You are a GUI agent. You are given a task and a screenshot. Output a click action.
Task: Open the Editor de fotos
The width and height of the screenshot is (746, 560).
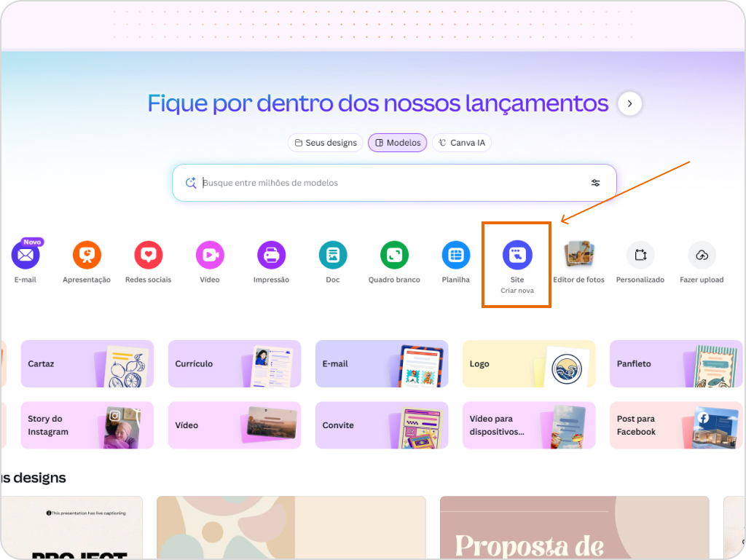point(578,256)
